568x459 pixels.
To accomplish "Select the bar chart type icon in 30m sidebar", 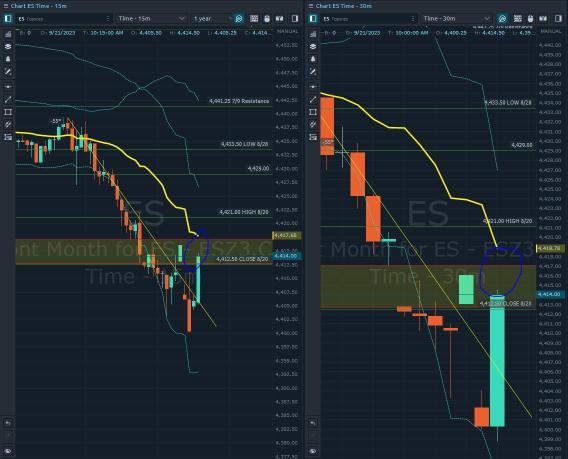I will coord(313,34).
